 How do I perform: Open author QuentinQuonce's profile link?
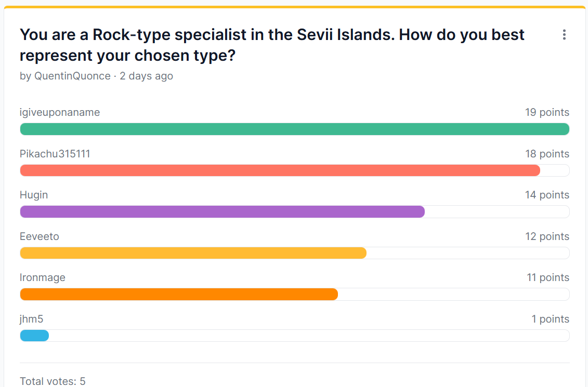pyautogui.click(x=72, y=76)
